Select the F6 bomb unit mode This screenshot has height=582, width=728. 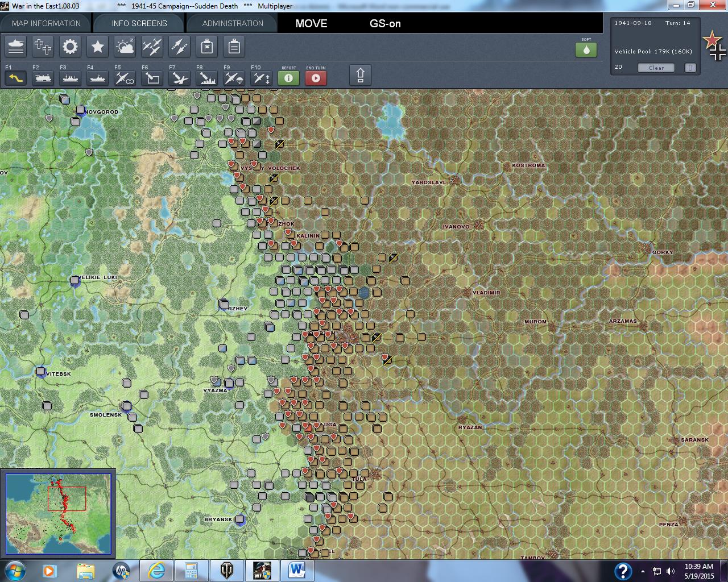pos(152,77)
